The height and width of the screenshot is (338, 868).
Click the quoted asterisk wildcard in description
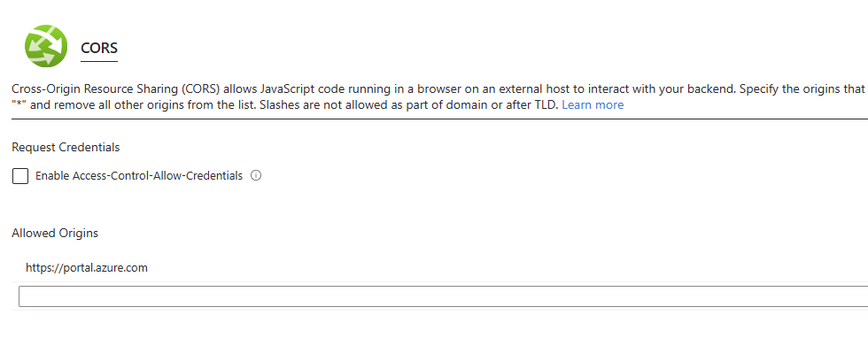pyautogui.click(x=19, y=104)
